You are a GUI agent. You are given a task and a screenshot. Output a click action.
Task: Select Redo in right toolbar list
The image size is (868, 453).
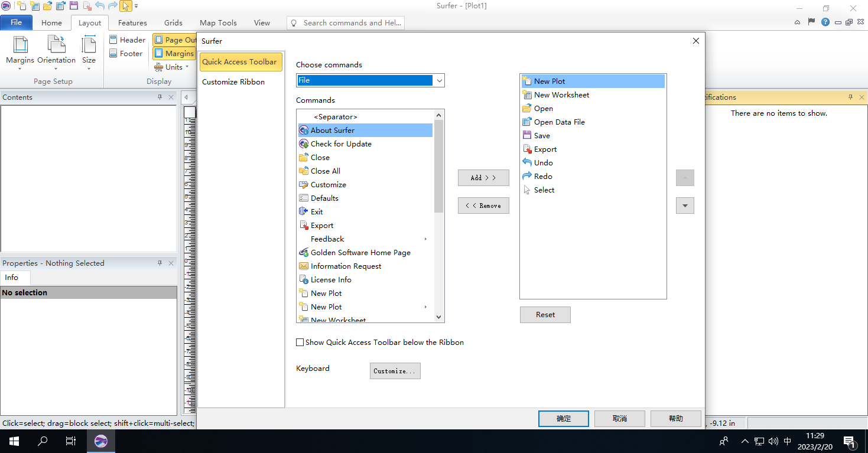click(x=593, y=176)
